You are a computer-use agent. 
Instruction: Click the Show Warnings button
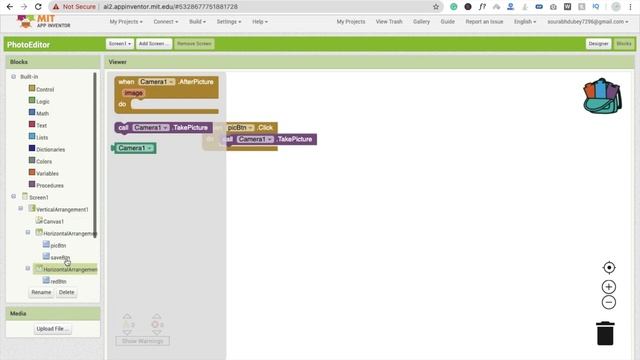click(x=142, y=341)
